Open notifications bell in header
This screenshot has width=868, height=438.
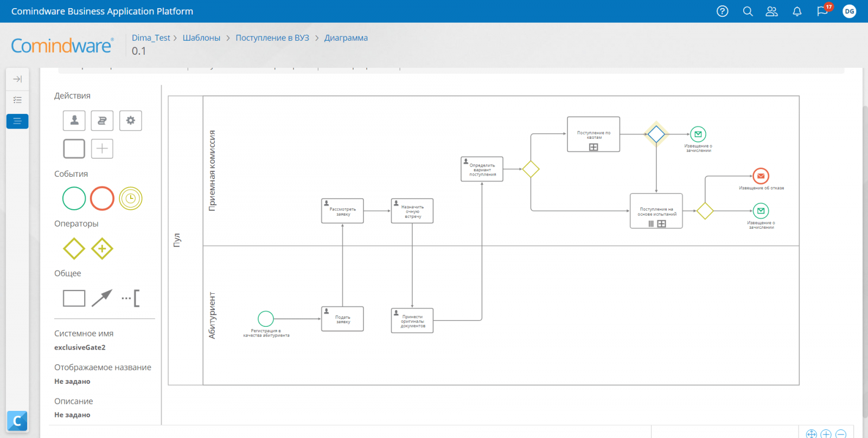[x=797, y=11]
